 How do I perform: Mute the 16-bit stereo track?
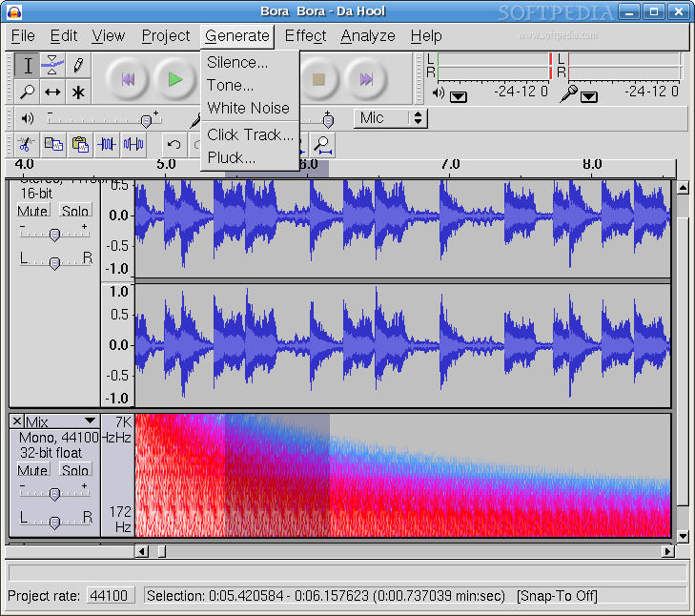[x=33, y=210]
